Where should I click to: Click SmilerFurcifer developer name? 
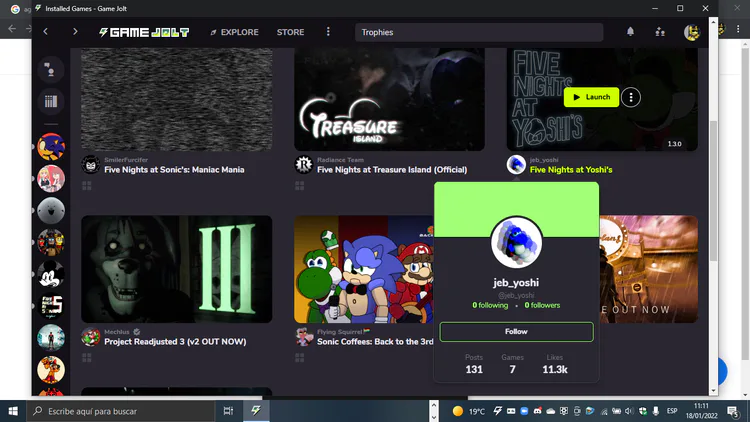point(126,160)
